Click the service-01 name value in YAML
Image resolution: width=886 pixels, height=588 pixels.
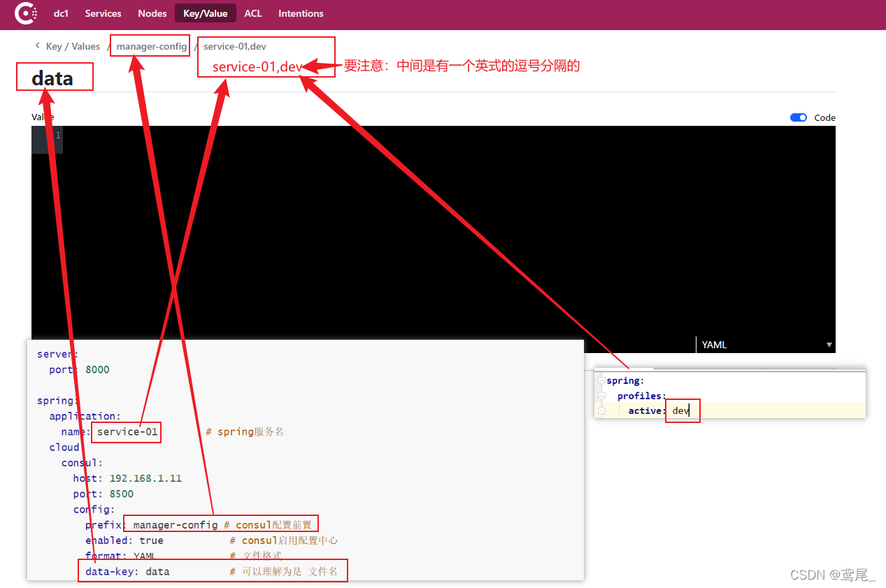(127, 431)
